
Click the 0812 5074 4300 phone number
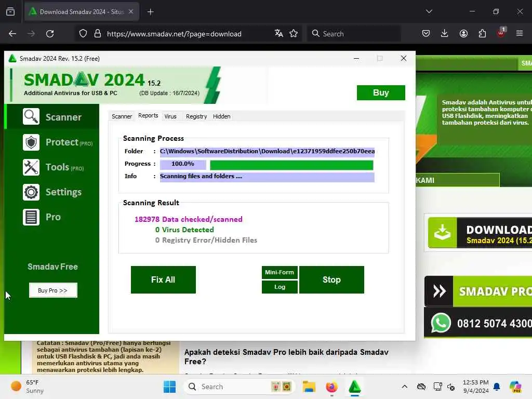495,323
